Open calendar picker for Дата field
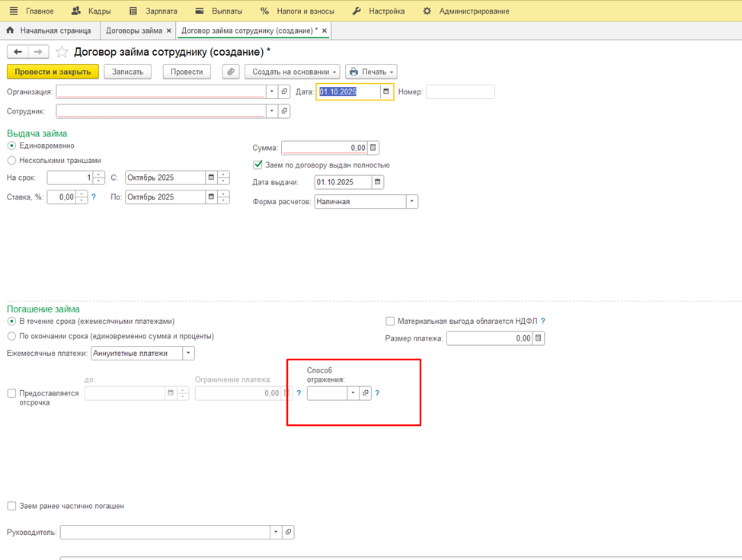This screenshot has width=742, height=560. pos(386,91)
